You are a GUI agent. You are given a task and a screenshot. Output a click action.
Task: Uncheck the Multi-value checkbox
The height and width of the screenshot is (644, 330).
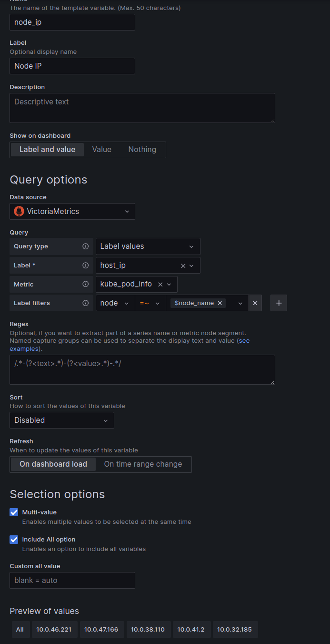click(14, 512)
